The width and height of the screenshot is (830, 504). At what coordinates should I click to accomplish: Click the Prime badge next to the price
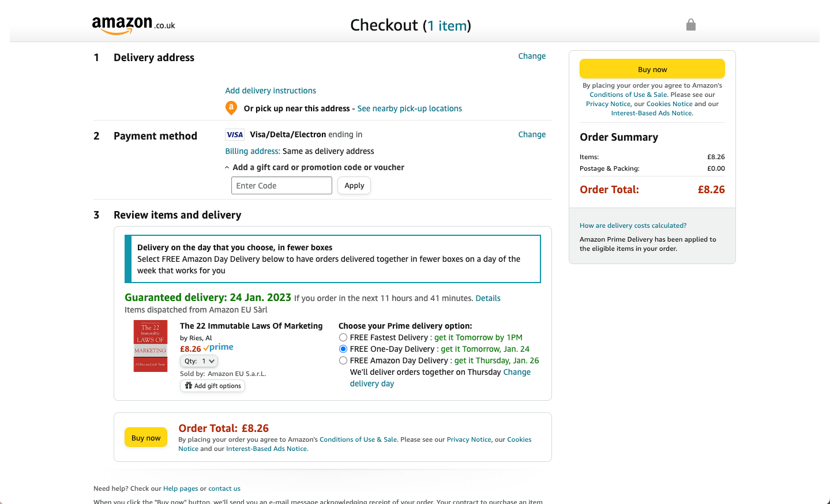coord(219,348)
